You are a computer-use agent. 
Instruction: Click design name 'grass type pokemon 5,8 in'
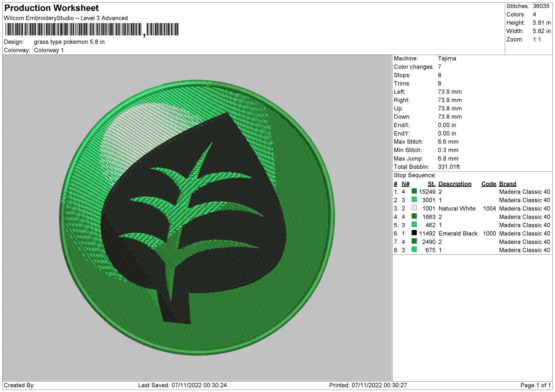click(x=69, y=42)
